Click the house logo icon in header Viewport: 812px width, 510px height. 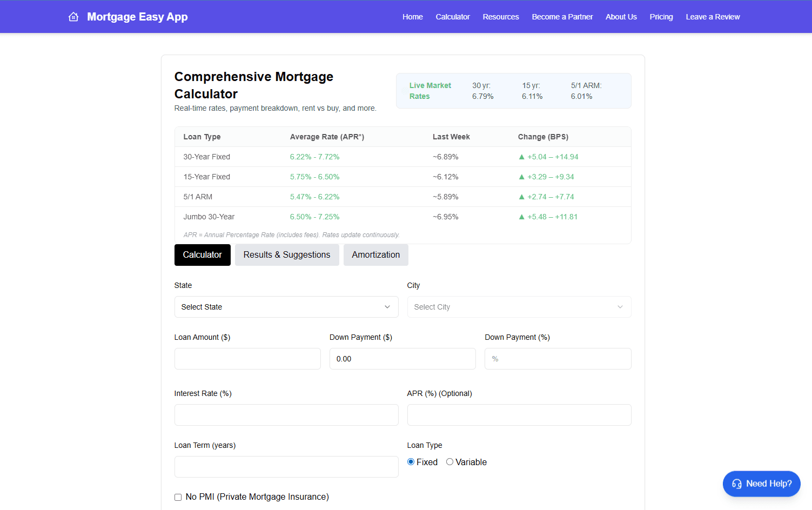click(73, 17)
